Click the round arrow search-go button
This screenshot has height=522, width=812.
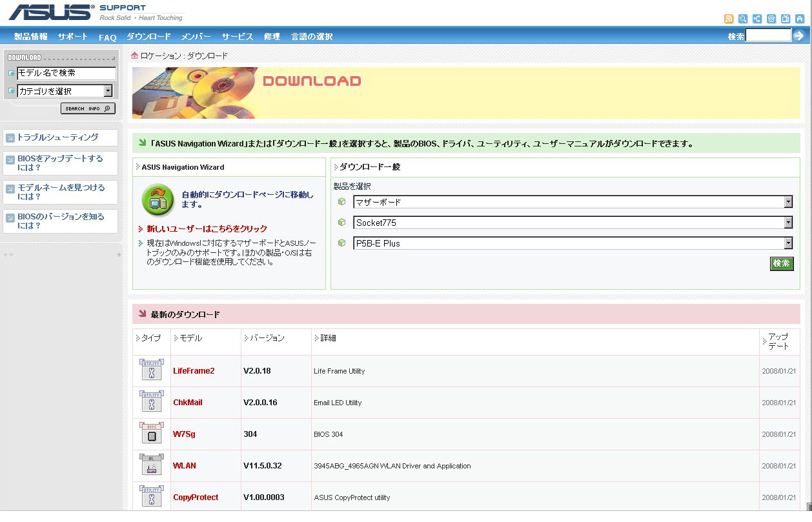[799, 36]
